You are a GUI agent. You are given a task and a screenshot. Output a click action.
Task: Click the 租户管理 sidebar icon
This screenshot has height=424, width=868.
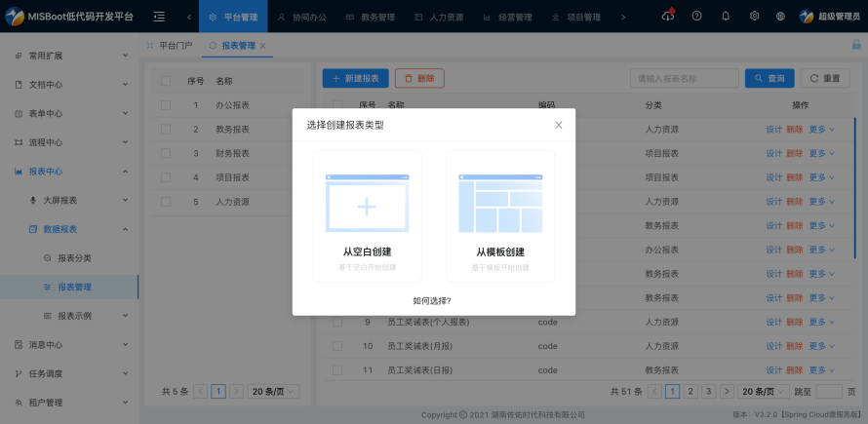[19, 403]
